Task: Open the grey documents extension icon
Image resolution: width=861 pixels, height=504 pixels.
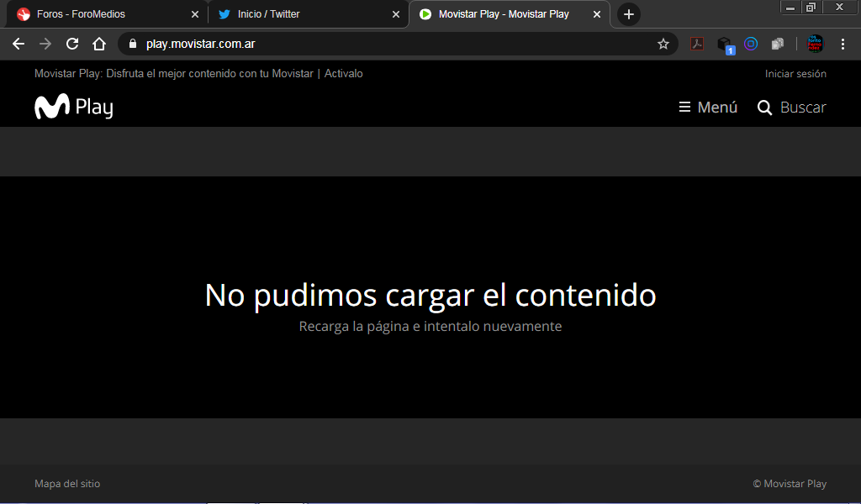Action: (778, 44)
